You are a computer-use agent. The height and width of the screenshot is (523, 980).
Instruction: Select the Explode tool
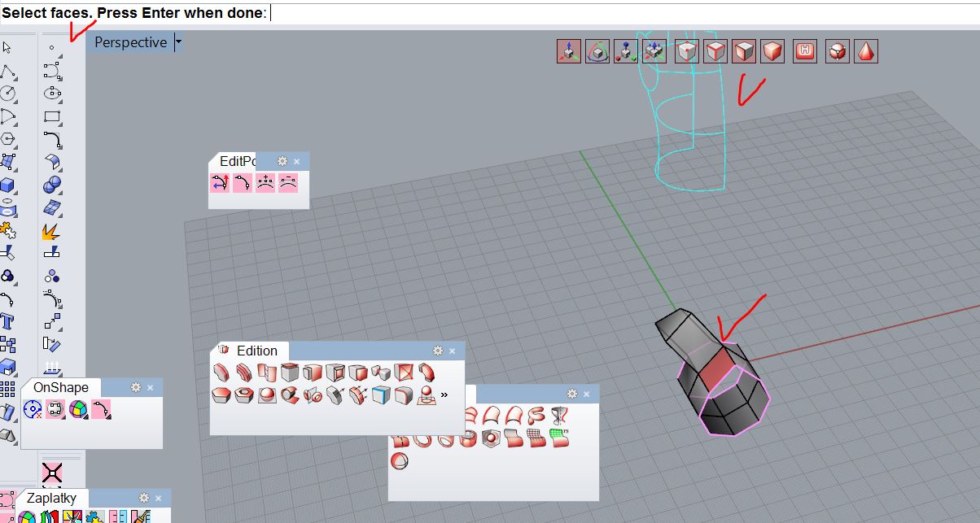pyautogui.click(x=52, y=232)
